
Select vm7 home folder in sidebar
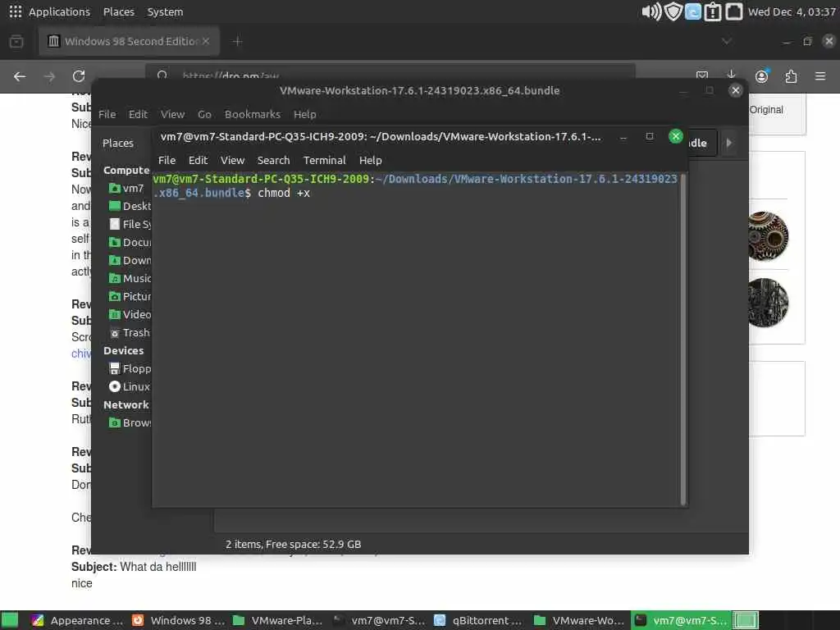click(127, 188)
